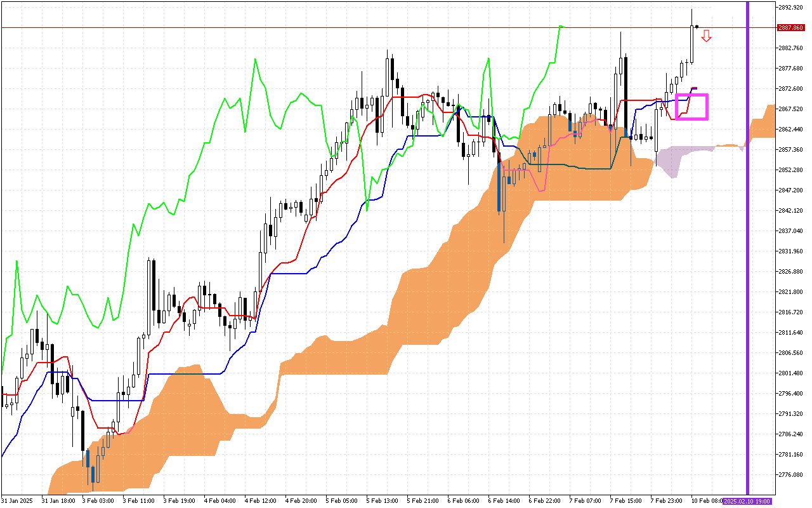This screenshot has width=812, height=508.
Task: Click the 2862.440 price axis label
Action: [x=790, y=129]
